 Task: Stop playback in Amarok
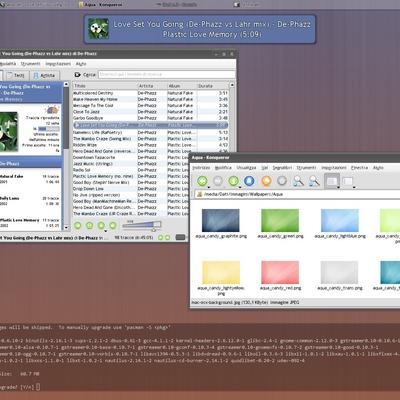(101, 226)
